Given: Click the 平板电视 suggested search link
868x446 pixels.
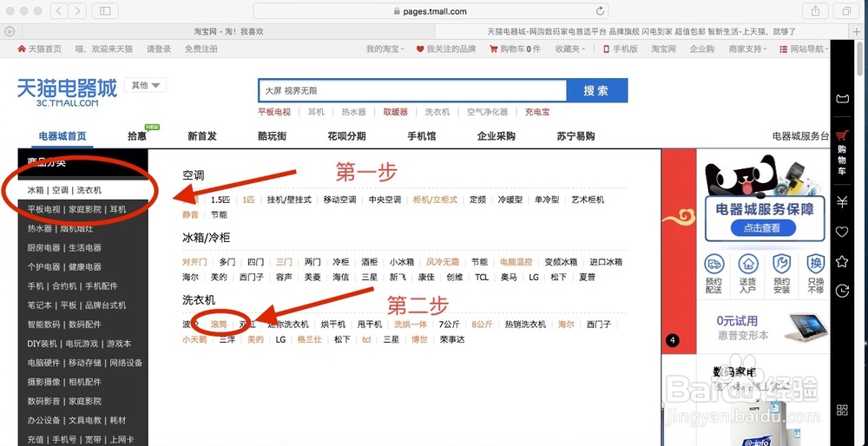Looking at the screenshot, I should 274,112.
